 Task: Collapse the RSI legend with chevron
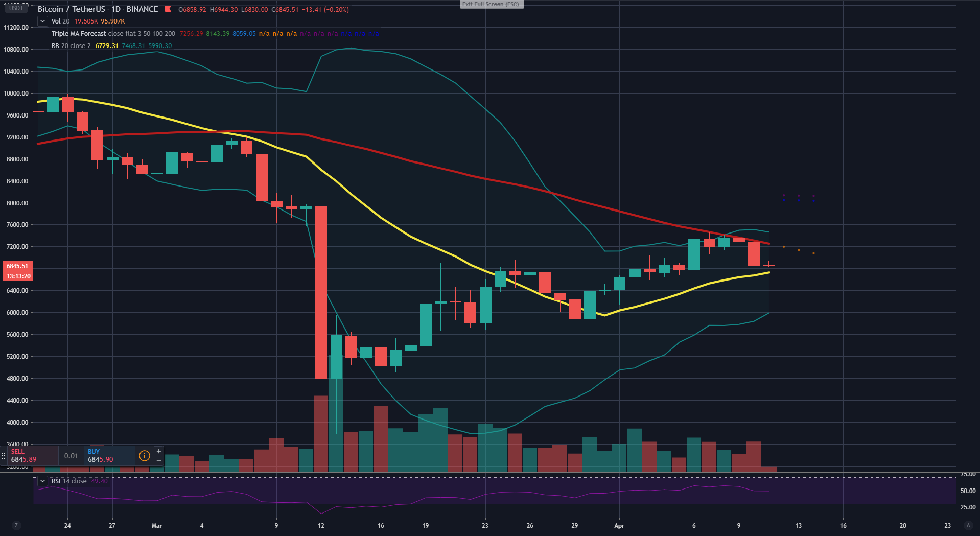pos(43,481)
